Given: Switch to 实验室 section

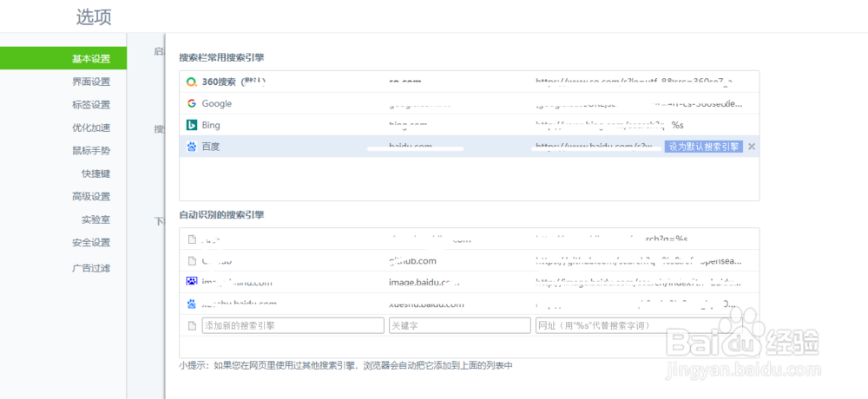Looking at the screenshot, I should pos(95,219).
